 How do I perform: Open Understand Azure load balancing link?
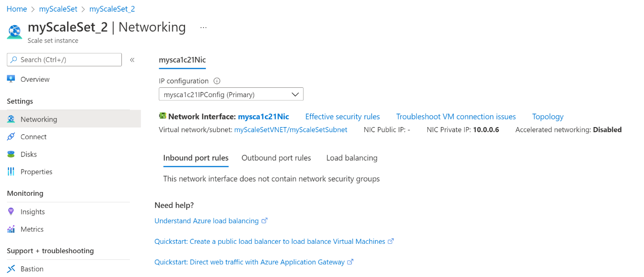coord(206,221)
